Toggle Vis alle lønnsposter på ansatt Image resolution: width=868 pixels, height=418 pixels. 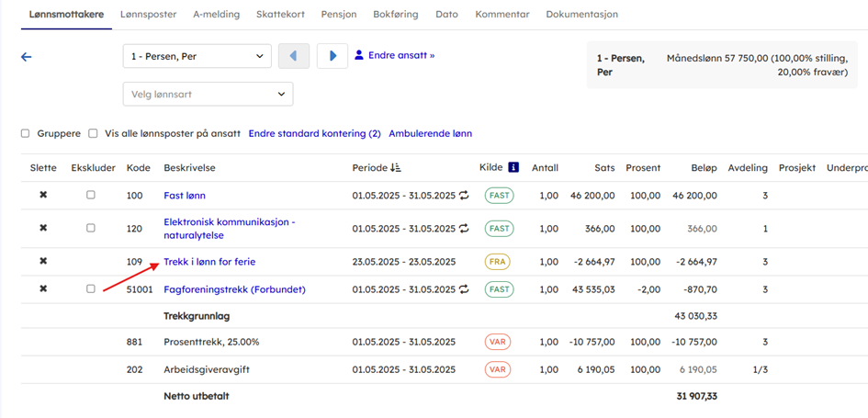click(93, 134)
